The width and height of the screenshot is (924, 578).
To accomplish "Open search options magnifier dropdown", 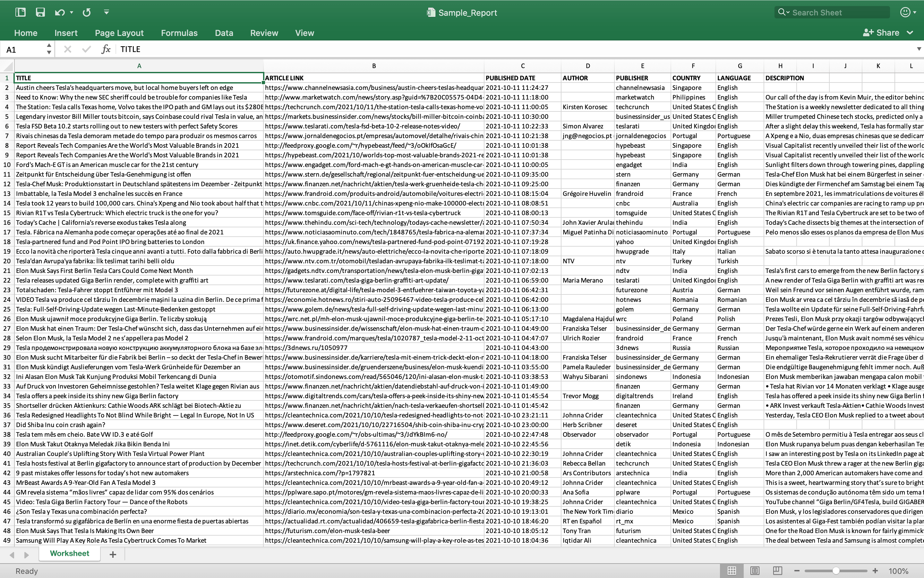I will pyautogui.click(x=783, y=12).
